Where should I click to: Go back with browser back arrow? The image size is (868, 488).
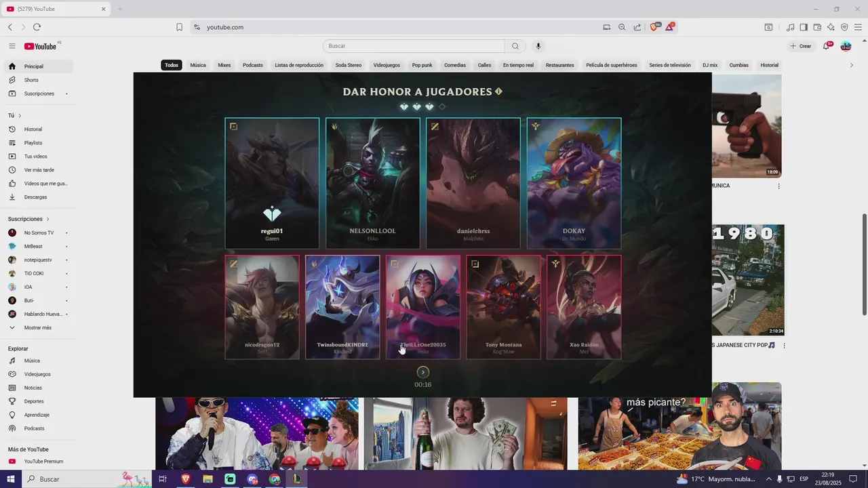[x=9, y=27]
